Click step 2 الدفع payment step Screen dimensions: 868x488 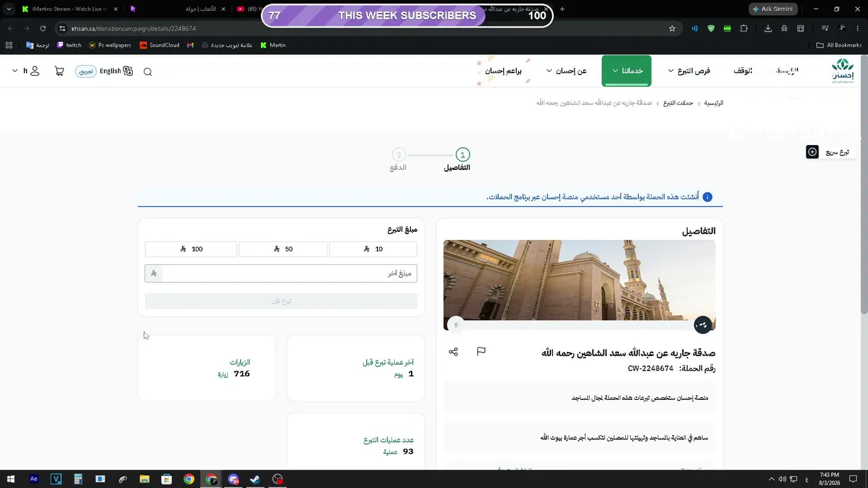tap(398, 160)
